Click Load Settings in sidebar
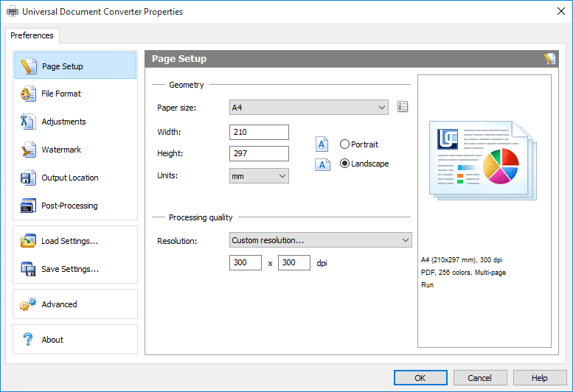This screenshot has height=392, width=573. click(x=69, y=241)
